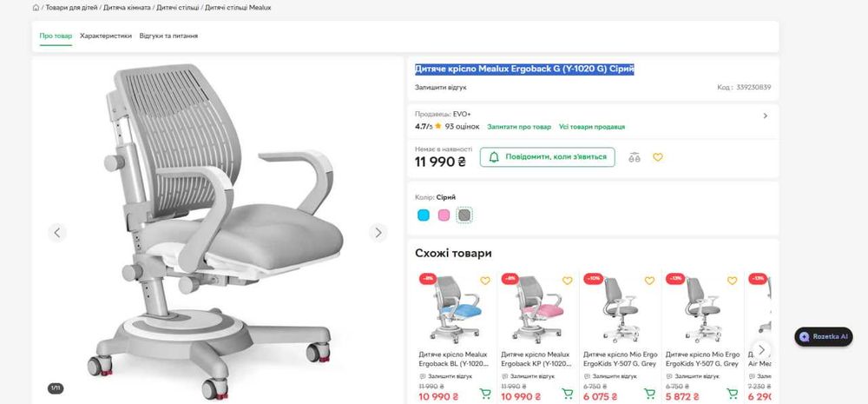Image resolution: width=868 pixels, height=404 pixels.
Task: Favorite the pink Ergoback KP chair
Action: pos(568,281)
